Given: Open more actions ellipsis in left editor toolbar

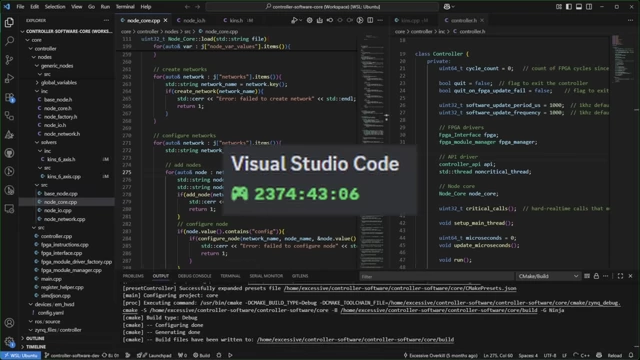Looking at the screenshot, I should point(380,20).
